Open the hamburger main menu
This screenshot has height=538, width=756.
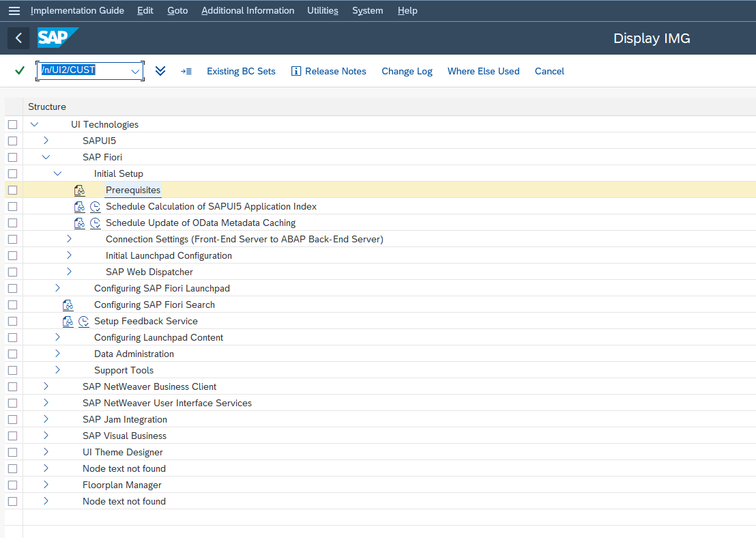(x=14, y=11)
